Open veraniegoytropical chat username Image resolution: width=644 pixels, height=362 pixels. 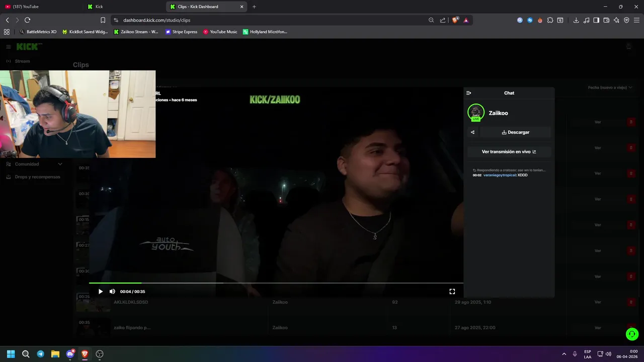point(499,175)
